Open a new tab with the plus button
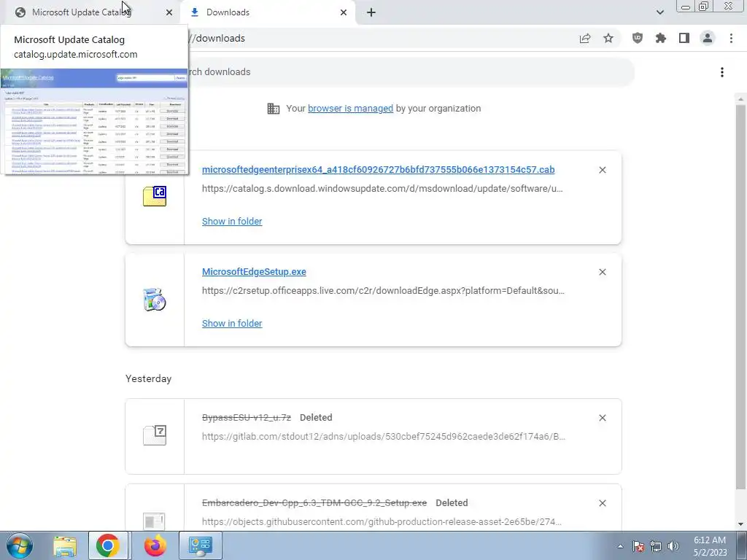 tap(371, 12)
